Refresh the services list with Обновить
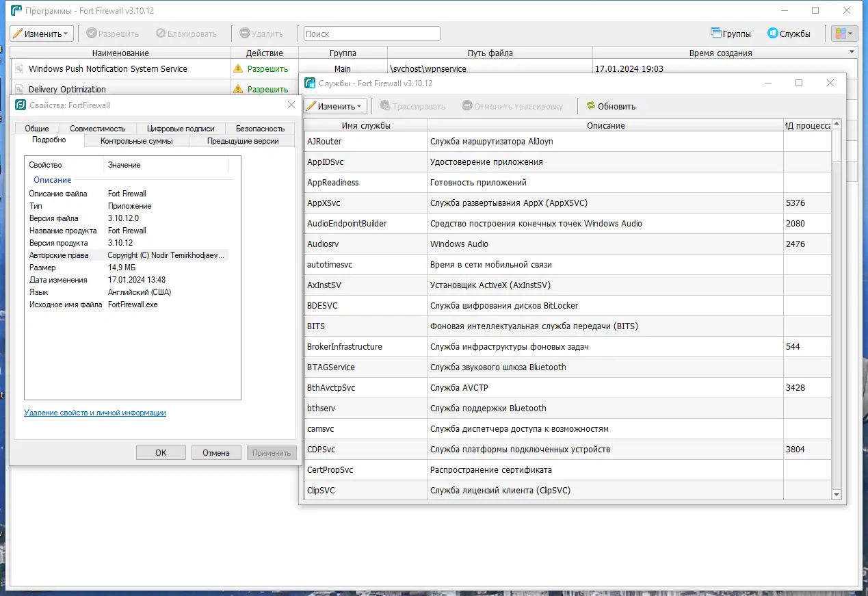The width and height of the screenshot is (868, 596). pyautogui.click(x=611, y=106)
